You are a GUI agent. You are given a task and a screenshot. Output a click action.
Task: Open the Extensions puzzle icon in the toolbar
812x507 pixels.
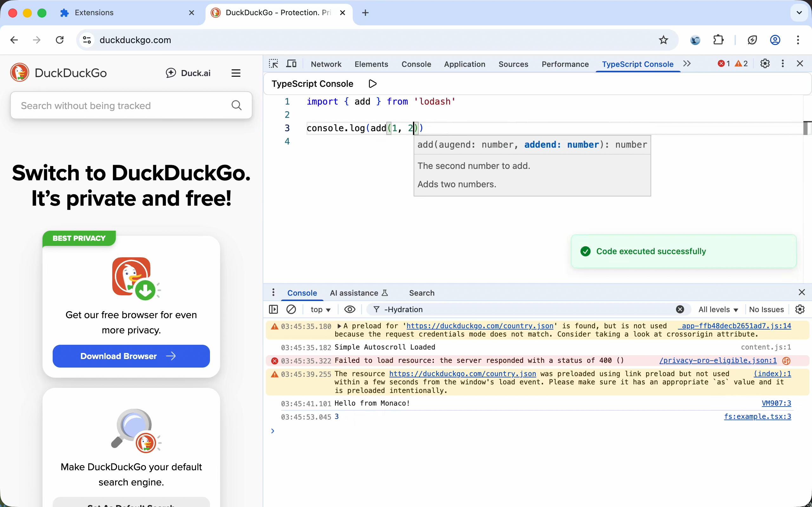pos(718,40)
